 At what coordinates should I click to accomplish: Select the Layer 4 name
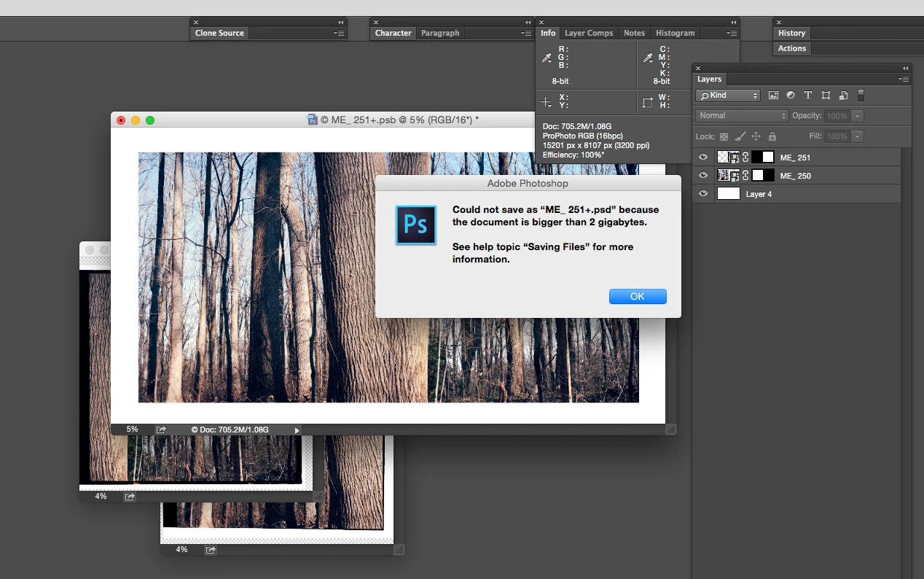coord(759,194)
